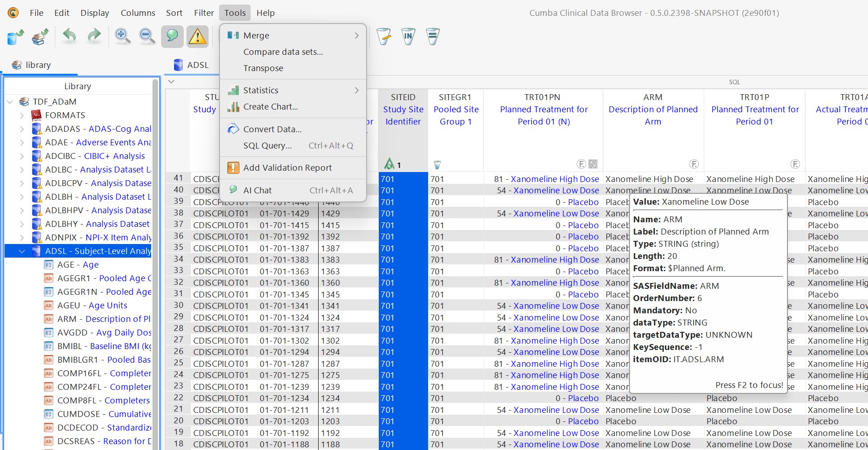Open the Filter menu
868x450 pixels.
[x=204, y=13]
